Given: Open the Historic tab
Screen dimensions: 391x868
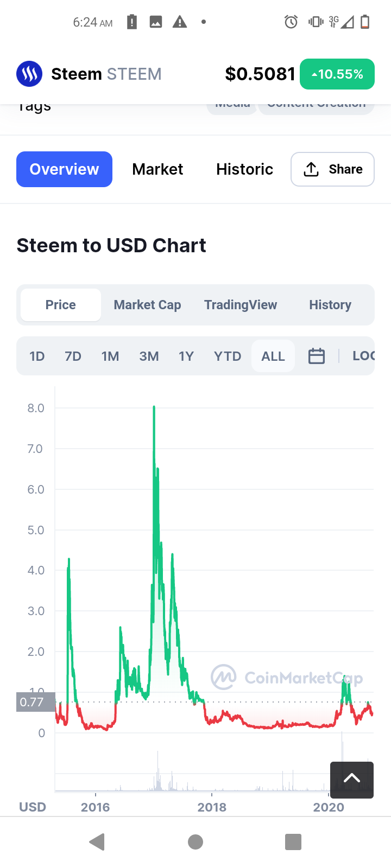Looking at the screenshot, I should (x=244, y=169).
